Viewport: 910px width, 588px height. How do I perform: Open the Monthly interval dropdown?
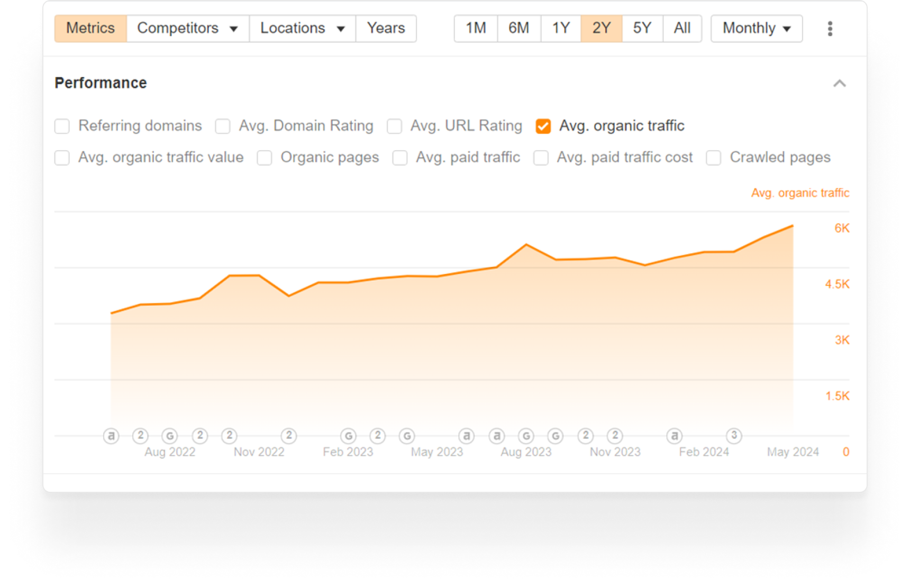[757, 29]
